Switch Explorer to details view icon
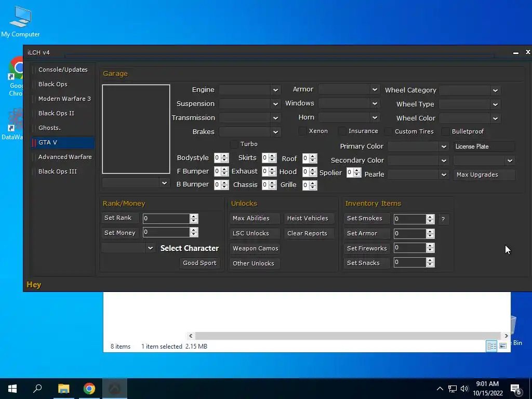The width and height of the screenshot is (532, 399). point(491,345)
